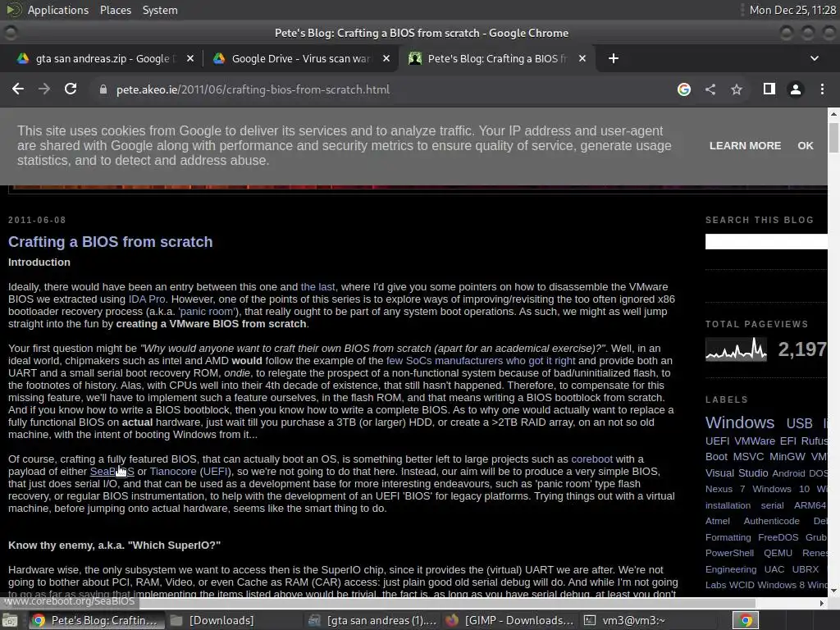Open the Chrome profile icon
840x630 pixels.
(796, 89)
